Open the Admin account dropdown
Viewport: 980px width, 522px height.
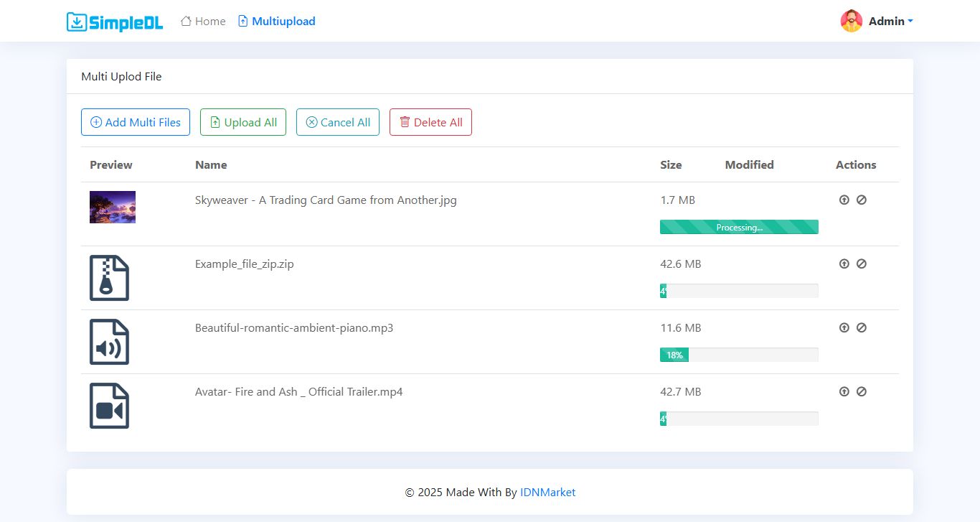(877, 22)
